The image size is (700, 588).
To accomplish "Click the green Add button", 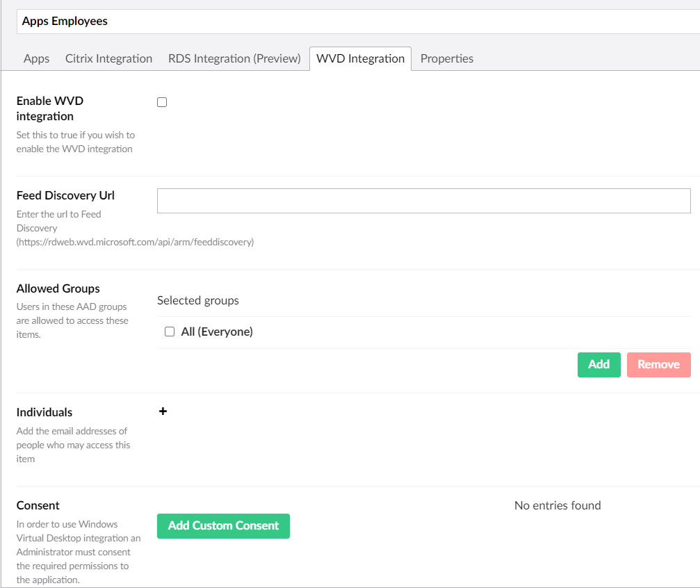I will pyautogui.click(x=599, y=364).
